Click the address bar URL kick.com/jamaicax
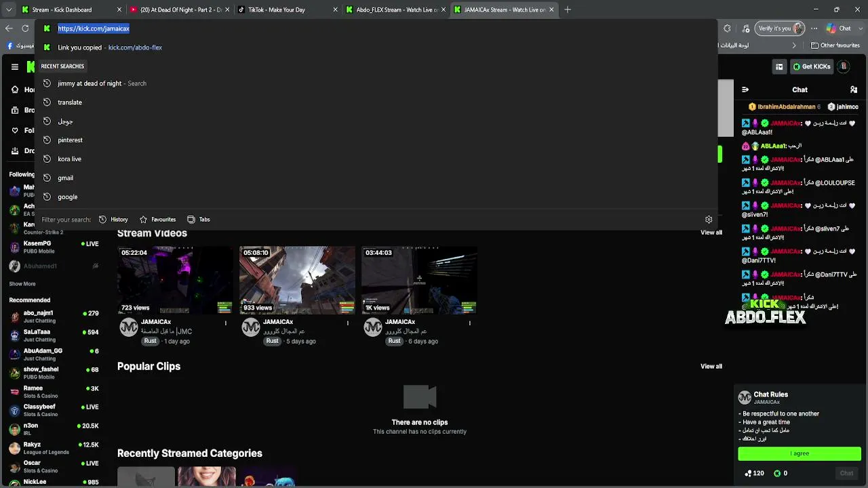The image size is (868, 488). pos(94,28)
